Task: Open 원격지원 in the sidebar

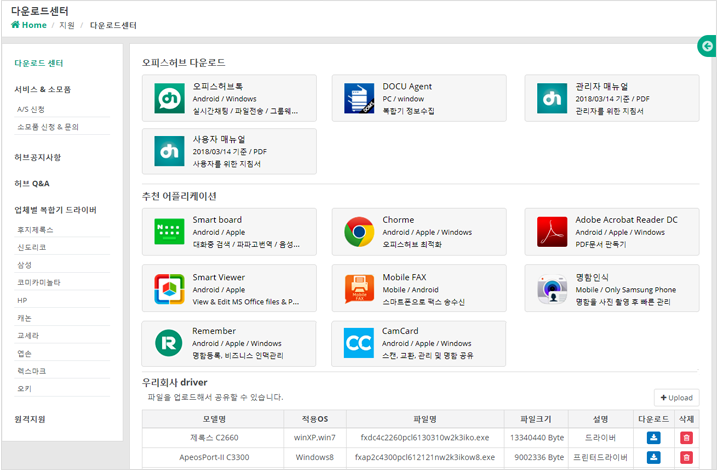Action: [30, 419]
